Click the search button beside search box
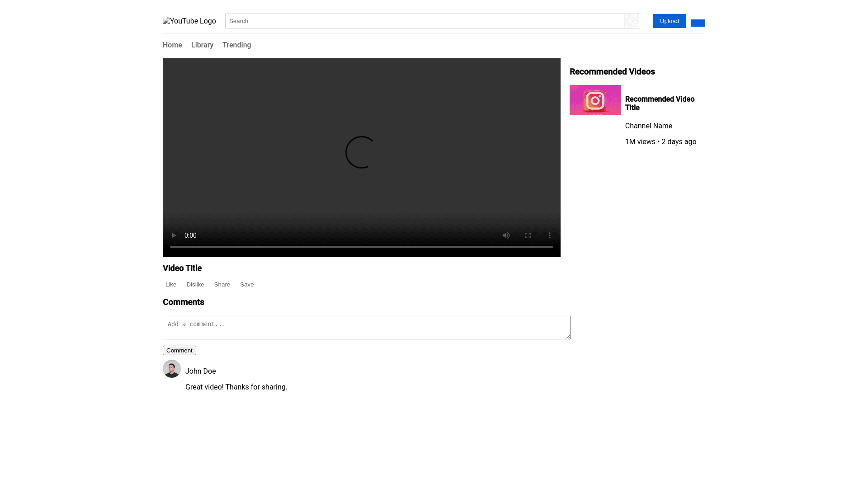The width and height of the screenshot is (868, 488). pos(632,21)
